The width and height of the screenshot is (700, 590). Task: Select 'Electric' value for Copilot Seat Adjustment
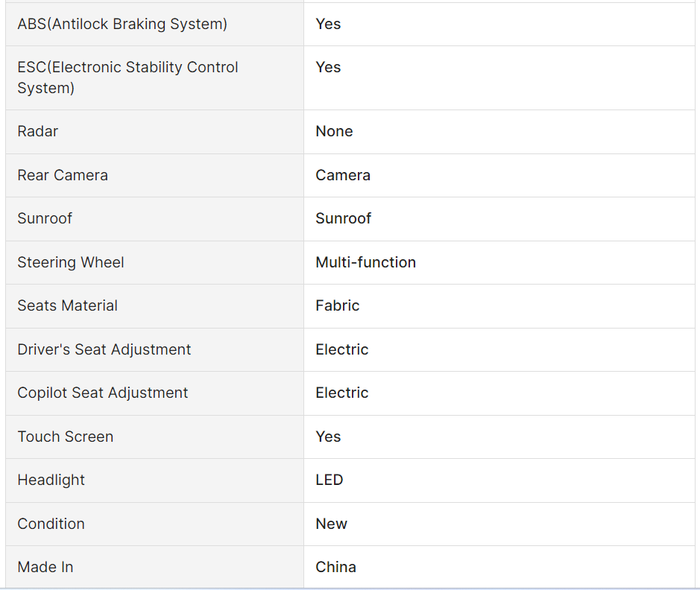[341, 393]
